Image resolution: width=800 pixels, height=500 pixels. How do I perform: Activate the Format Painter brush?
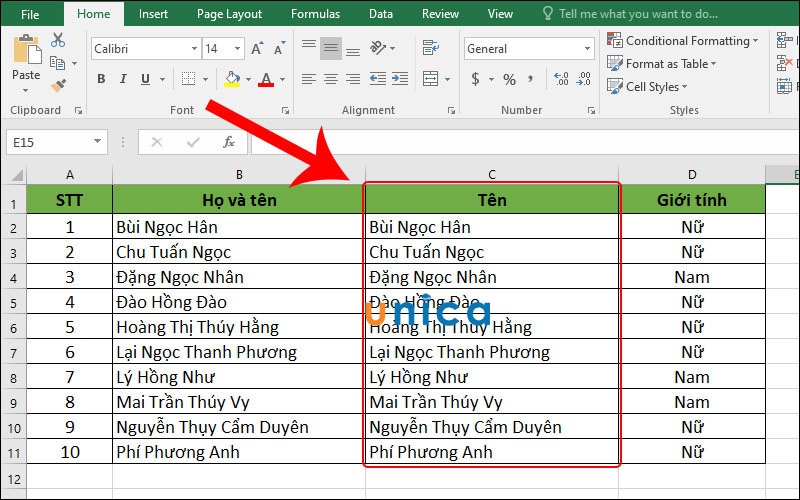(58, 85)
